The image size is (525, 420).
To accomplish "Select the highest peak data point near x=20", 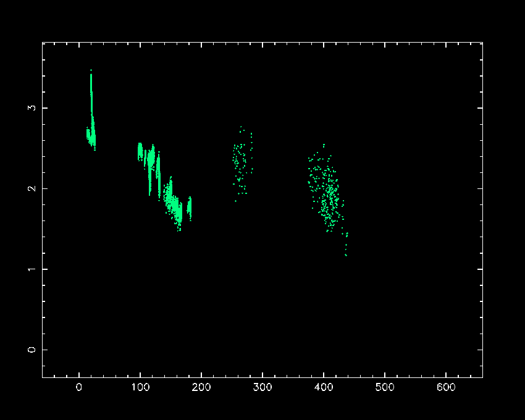I will coord(91,70).
